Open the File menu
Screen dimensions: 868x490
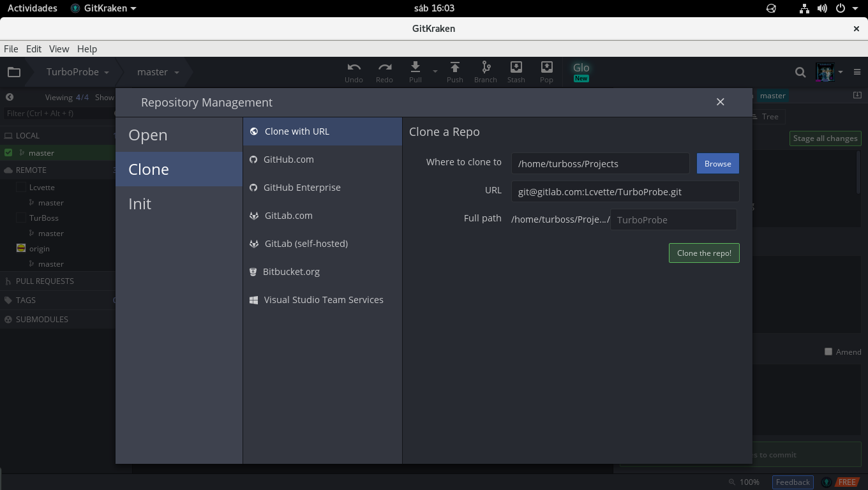(11, 48)
